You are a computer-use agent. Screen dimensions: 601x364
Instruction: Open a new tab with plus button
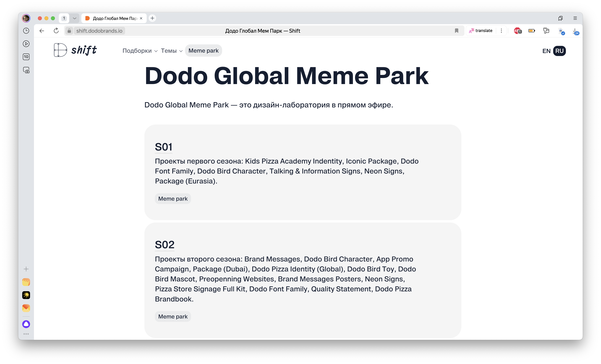click(x=152, y=18)
